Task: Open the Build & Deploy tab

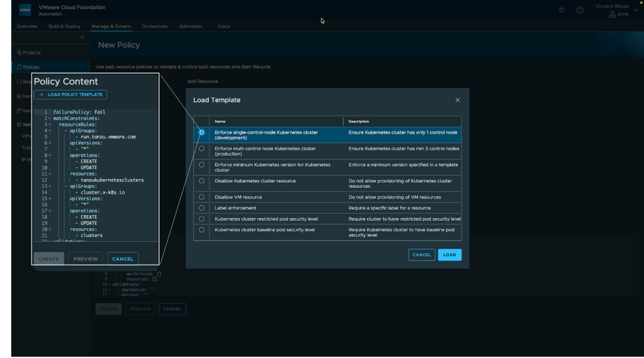Action: click(64, 26)
